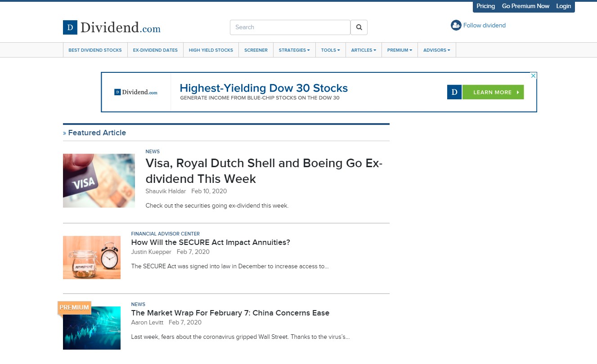
Task: Focus the Search input field
Action: coord(290,27)
